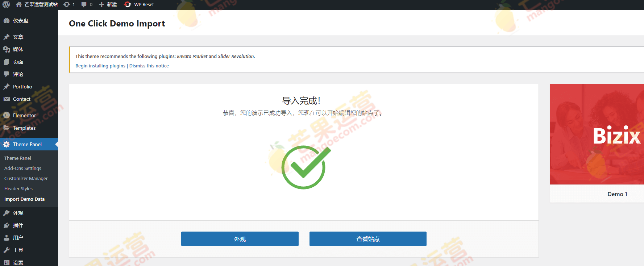Click the 插件 plug icon
644x266 pixels.
click(7, 225)
